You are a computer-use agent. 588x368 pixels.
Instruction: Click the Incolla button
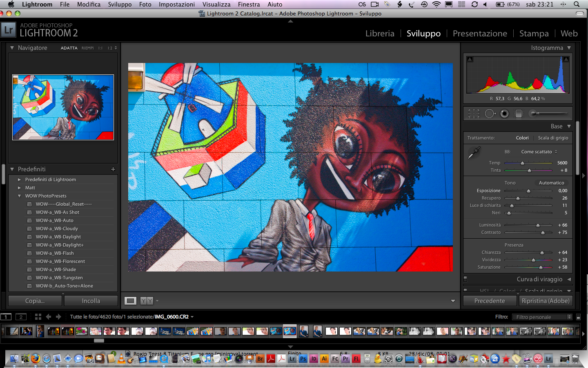point(91,301)
